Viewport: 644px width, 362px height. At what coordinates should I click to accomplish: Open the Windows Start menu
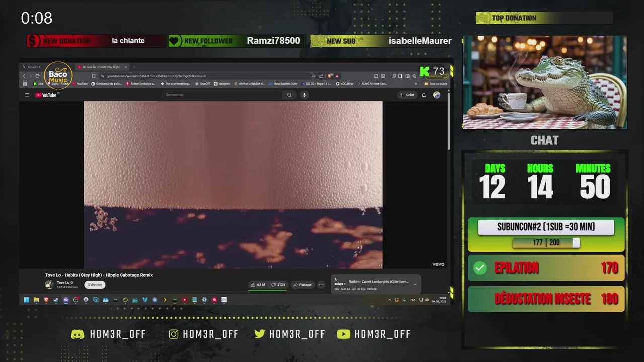click(26, 300)
